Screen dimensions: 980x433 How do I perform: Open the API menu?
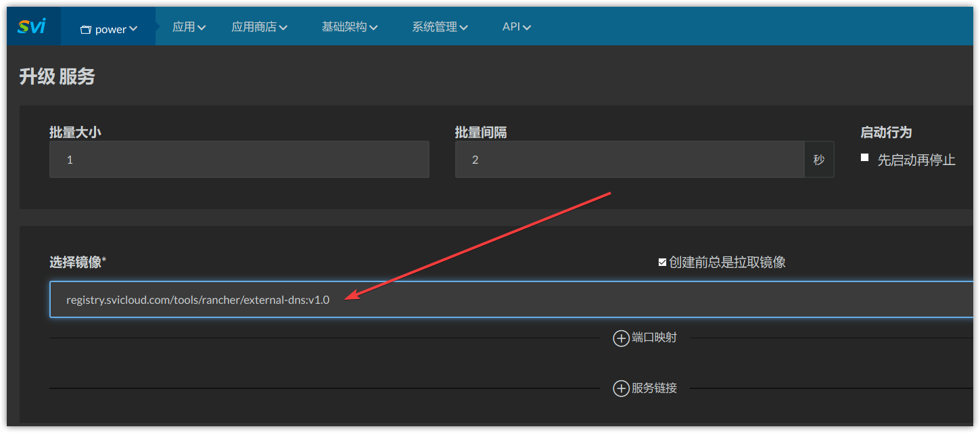coord(517,26)
